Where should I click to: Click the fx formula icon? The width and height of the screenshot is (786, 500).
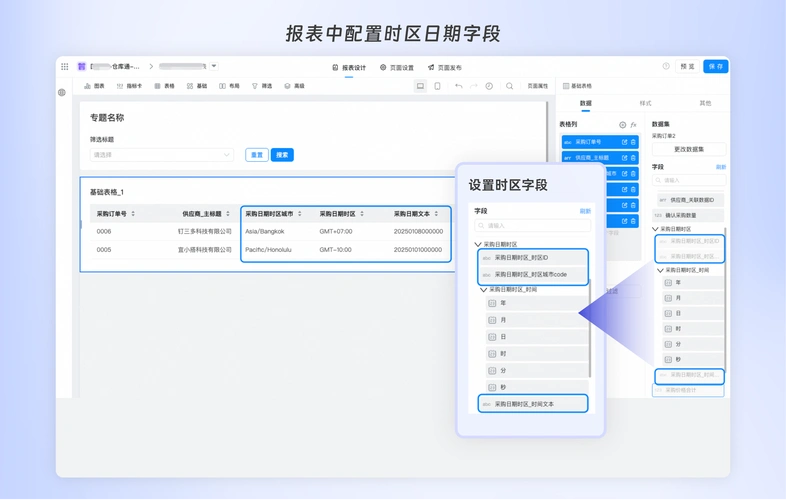click(634, 125)
